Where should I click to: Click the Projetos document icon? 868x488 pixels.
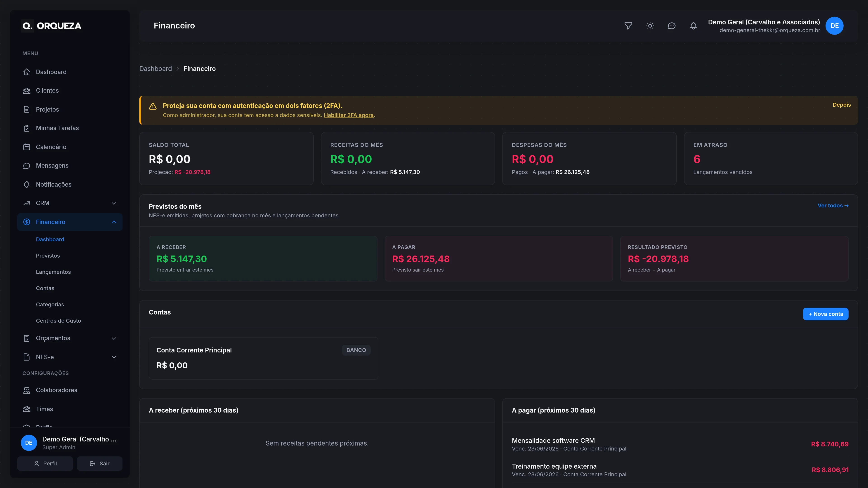[x=27, y=109]
